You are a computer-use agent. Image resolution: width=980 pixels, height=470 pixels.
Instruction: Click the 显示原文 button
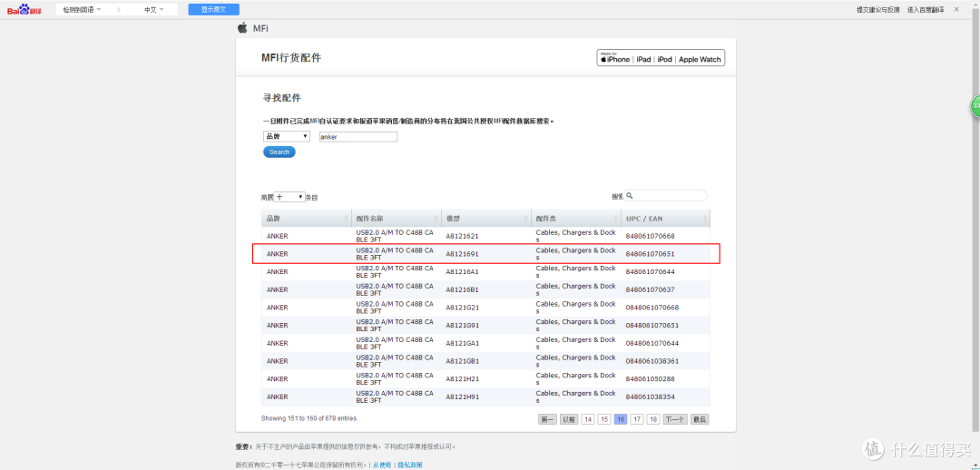pyautogui.click(x=214, y=9)
